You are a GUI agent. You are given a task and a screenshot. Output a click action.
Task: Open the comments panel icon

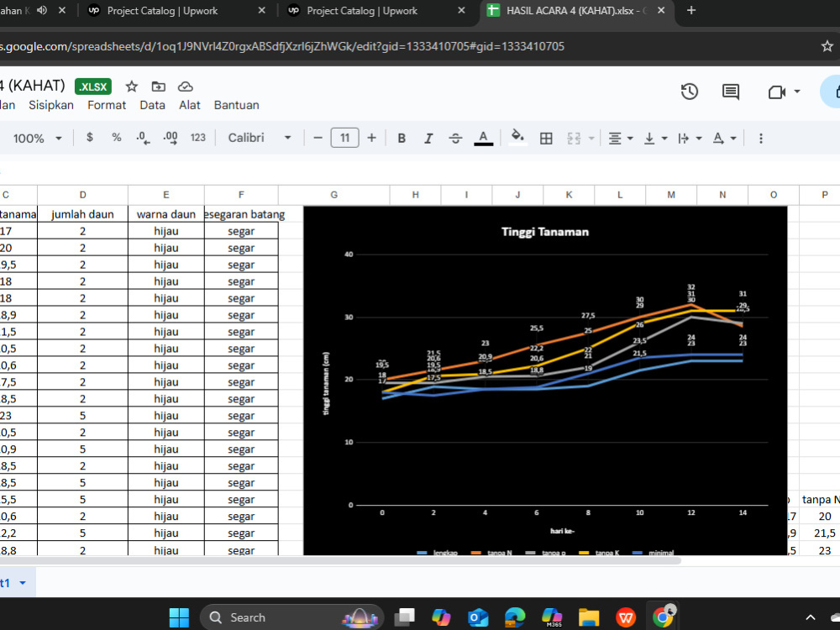pos(731,92)
